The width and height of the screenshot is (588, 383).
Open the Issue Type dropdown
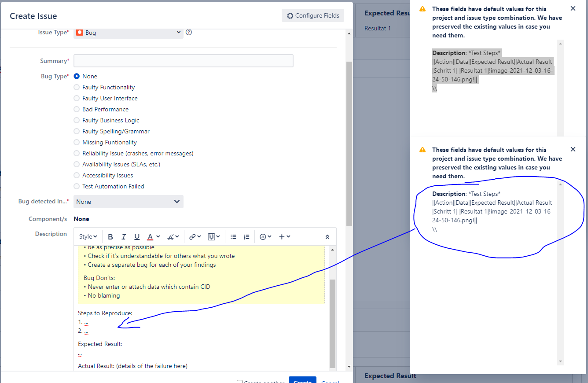[129, 33]
